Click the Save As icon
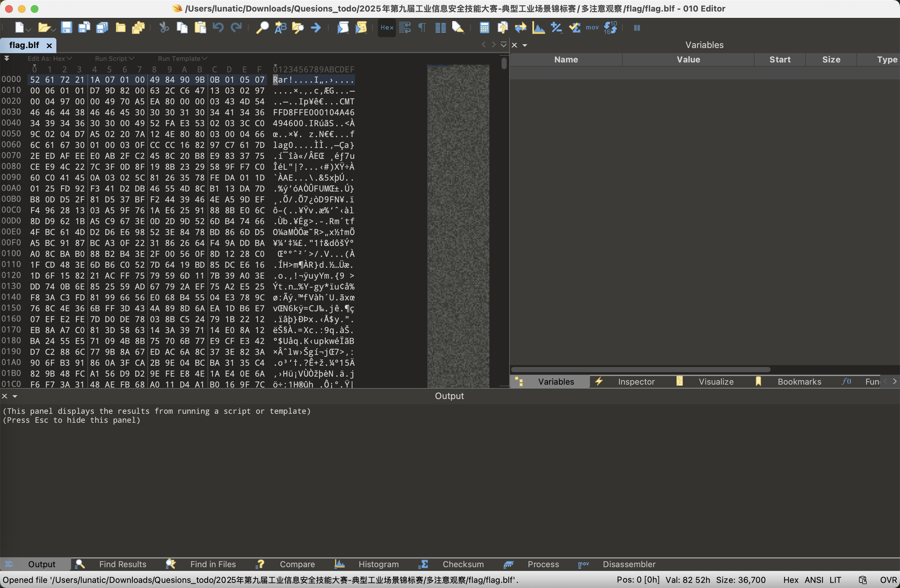900x588 pixels. click(x=84, y=27)
